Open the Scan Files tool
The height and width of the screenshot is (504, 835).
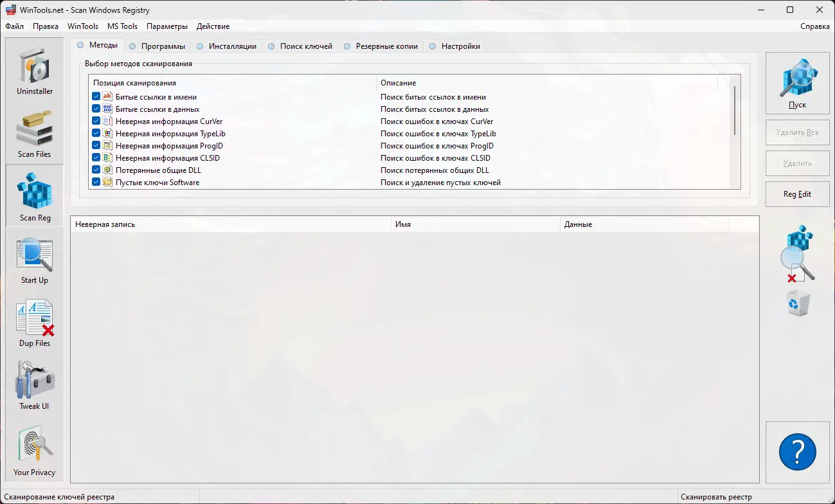[35, 133]
